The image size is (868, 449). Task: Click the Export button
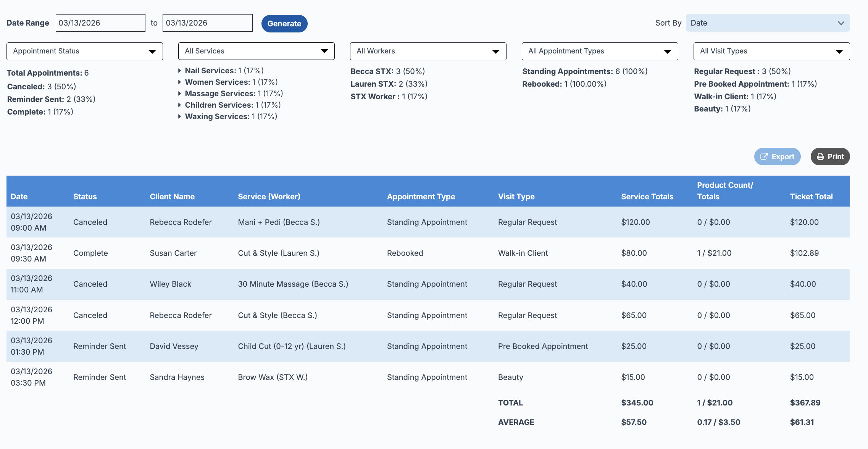(x=777, y=157)
